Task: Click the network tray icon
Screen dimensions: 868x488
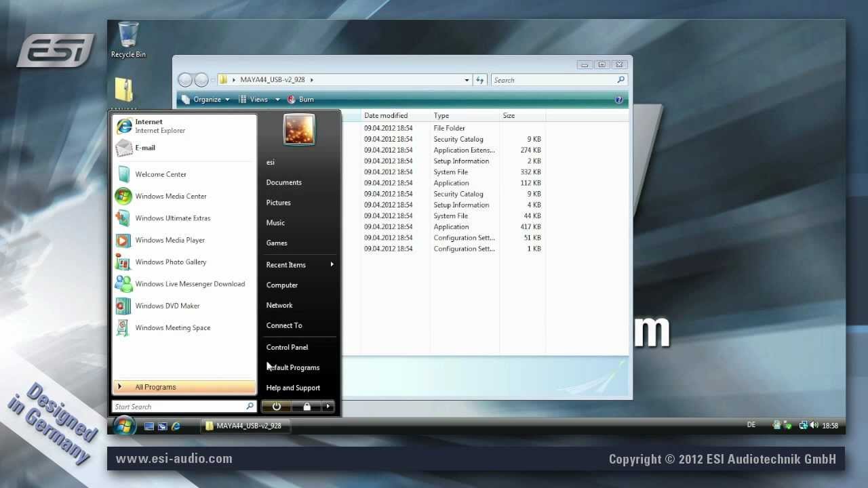Action: tap(803, 426)
